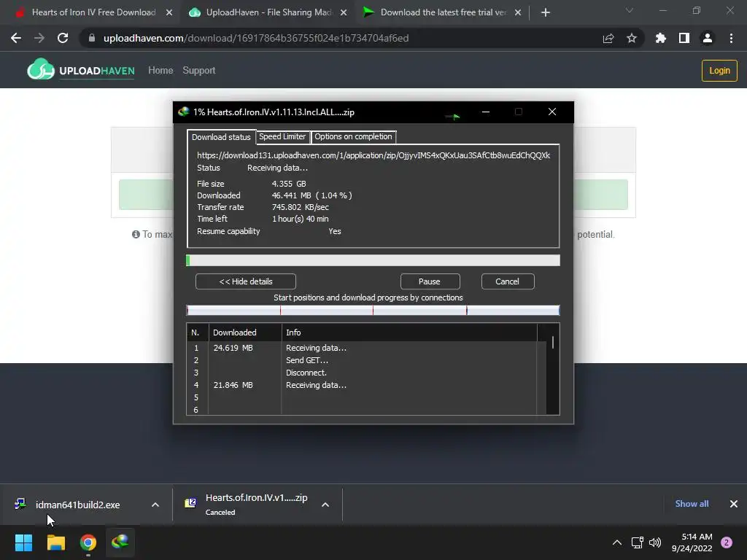The height and width of the screenshot is (560, 747).
Task: Click the Chrome taskbar icon
Action: (88, 542)
